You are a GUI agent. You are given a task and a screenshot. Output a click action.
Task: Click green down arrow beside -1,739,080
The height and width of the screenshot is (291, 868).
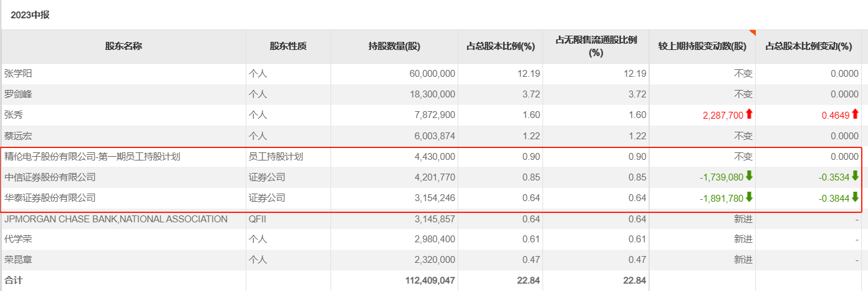[x=749, y=177]
